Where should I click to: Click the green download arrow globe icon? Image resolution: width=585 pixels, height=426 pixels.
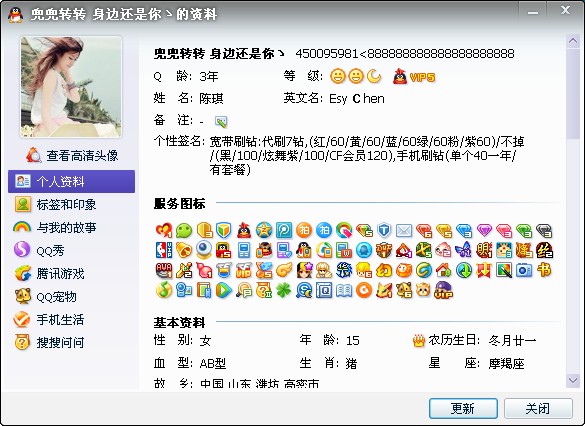(x=464, y=270)
